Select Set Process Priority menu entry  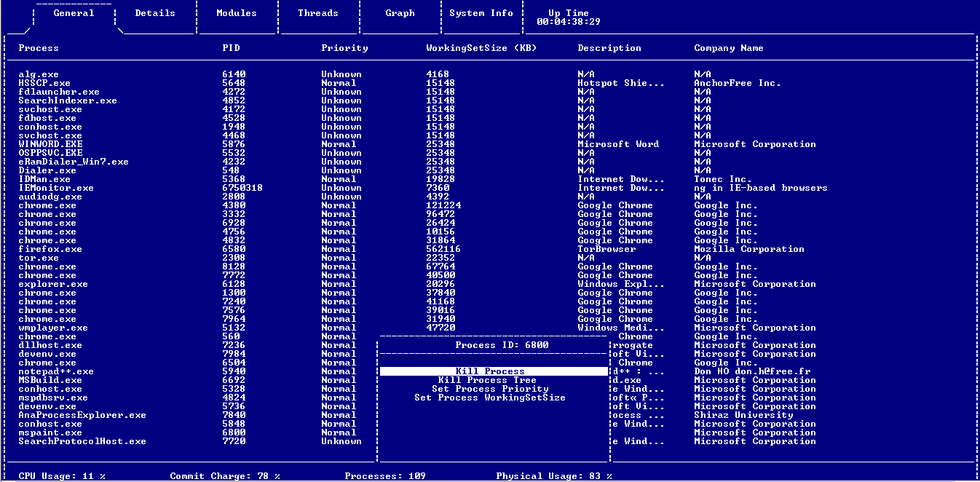click(x=490, y=389)
